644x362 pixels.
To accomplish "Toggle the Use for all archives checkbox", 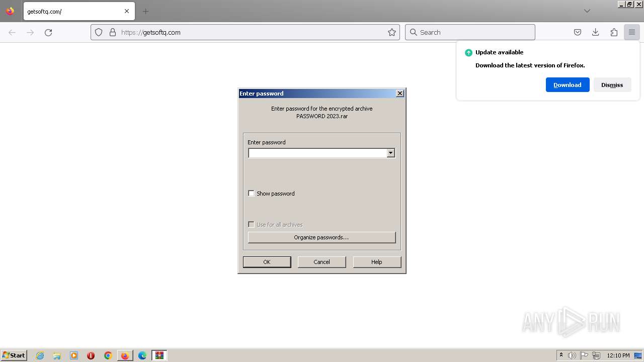I will (x=252, y=225).
